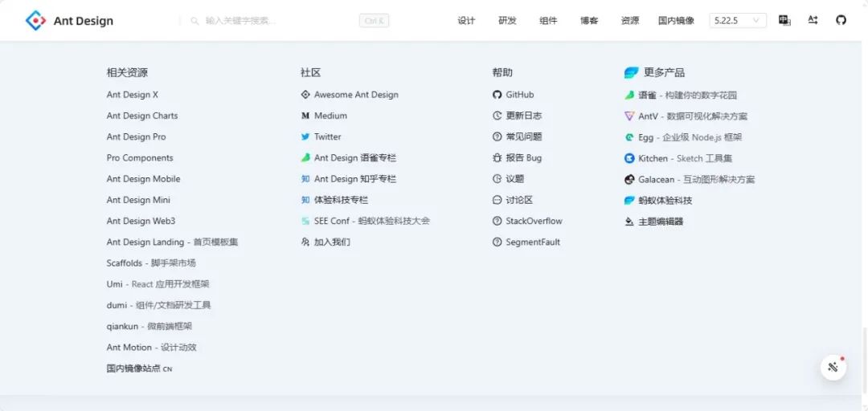Click the chat bubble icon beside 讨论区
This screenshot has width=868, height=411.
[497, 200]
